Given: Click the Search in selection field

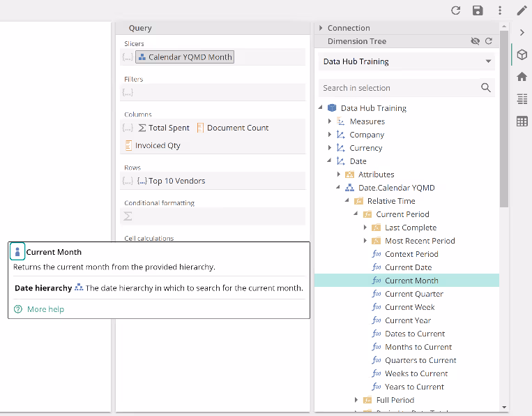Looking at the screenshot, I should click(x=399, y=88).
